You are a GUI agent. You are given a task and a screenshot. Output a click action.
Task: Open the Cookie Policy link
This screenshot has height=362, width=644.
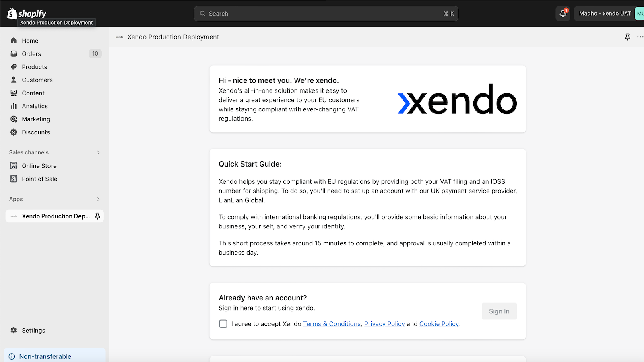coord(439,324)
